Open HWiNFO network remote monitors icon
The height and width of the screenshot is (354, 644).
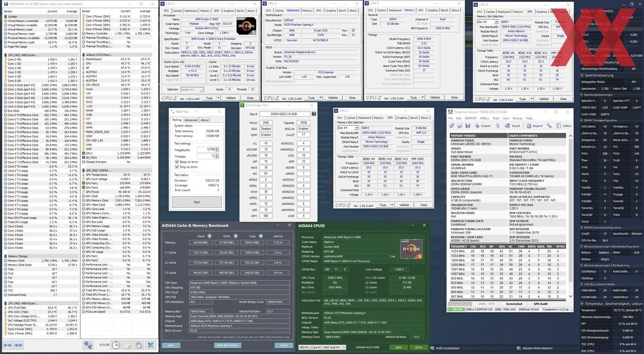[x=88, y=345]
